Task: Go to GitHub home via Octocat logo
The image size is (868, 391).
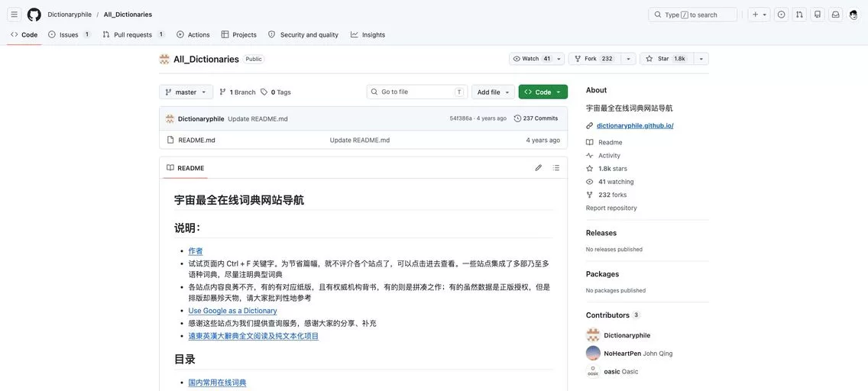Action: 34,15
